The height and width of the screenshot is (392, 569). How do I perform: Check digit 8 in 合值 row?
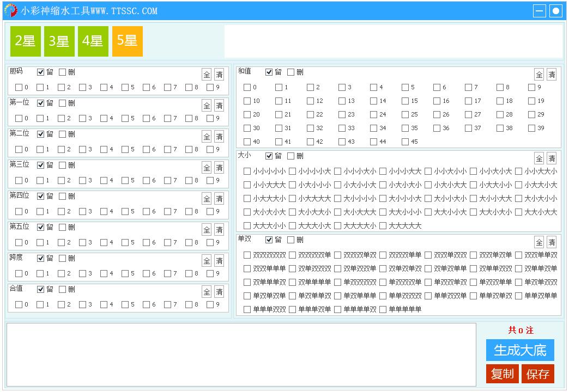click(189, 304)
